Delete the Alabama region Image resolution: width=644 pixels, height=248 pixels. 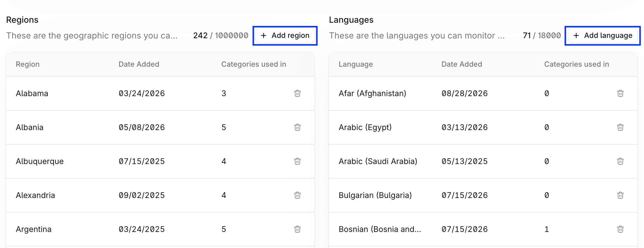pos(297,93)
